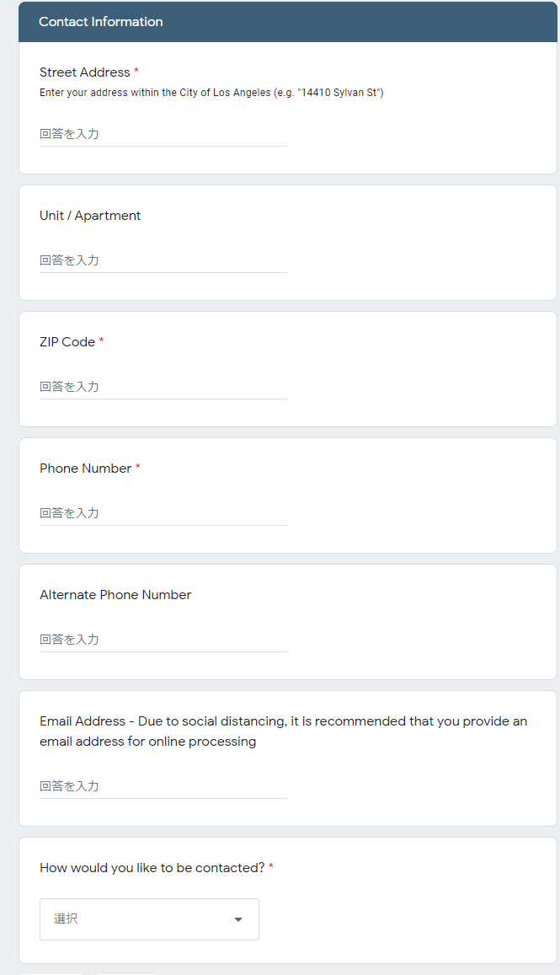Click the red asterisk next to Street Address
Image resolution: width=560 pixels, height=975 pixels.
(x=136, y=71)
